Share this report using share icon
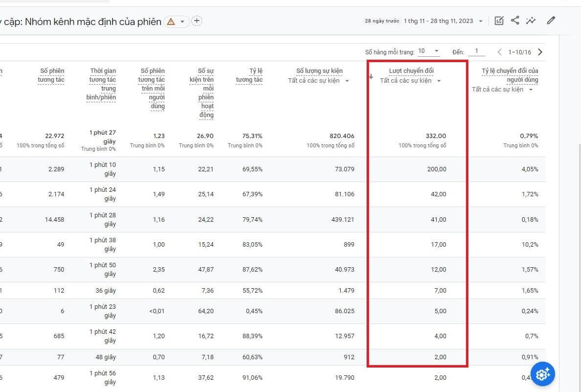Screen dimensions: 581x392 tap(514, 21)
